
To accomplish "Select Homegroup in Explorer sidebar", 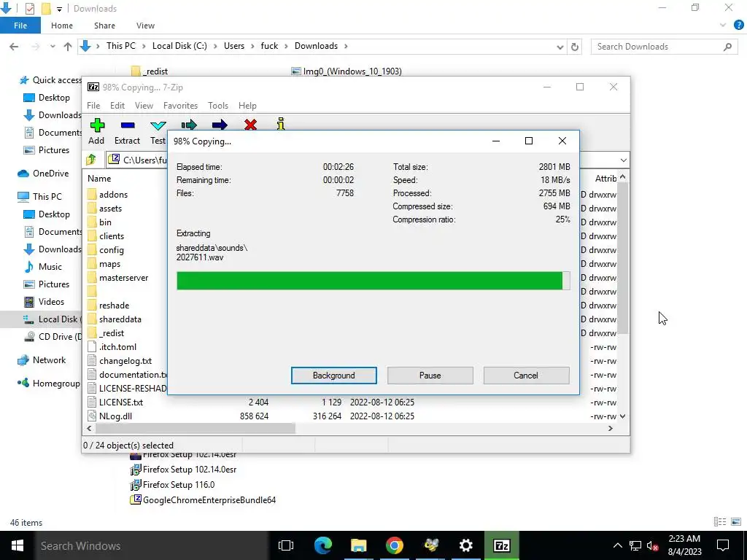I will 49,384.
